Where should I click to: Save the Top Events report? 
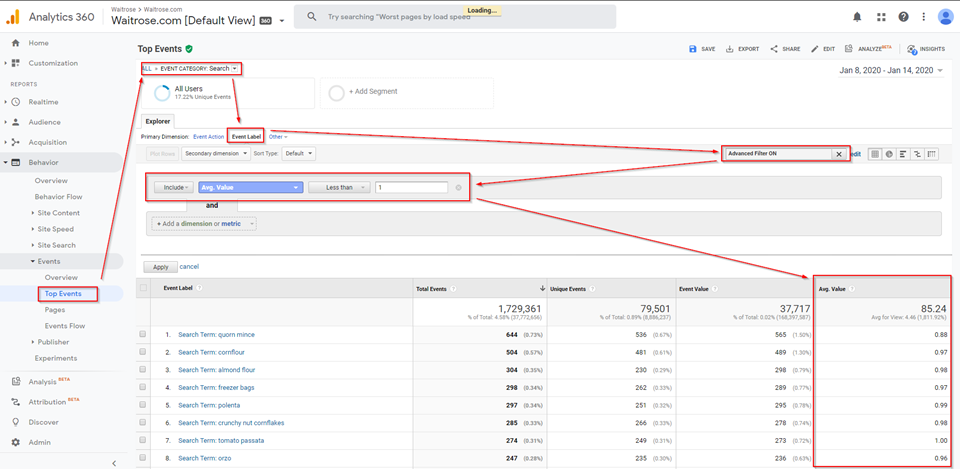pos(702,49)
